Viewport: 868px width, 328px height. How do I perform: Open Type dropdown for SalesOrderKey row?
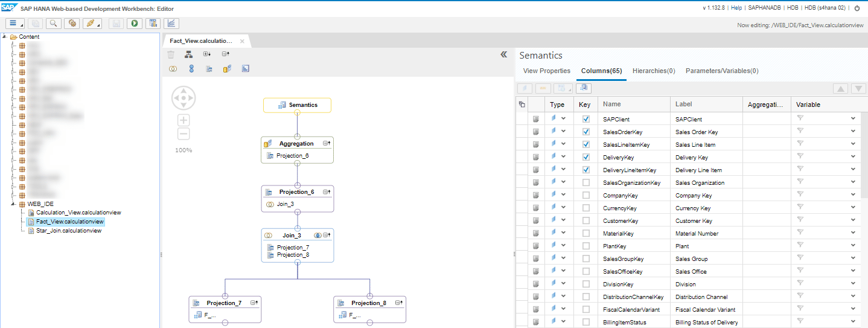[563, 132]
